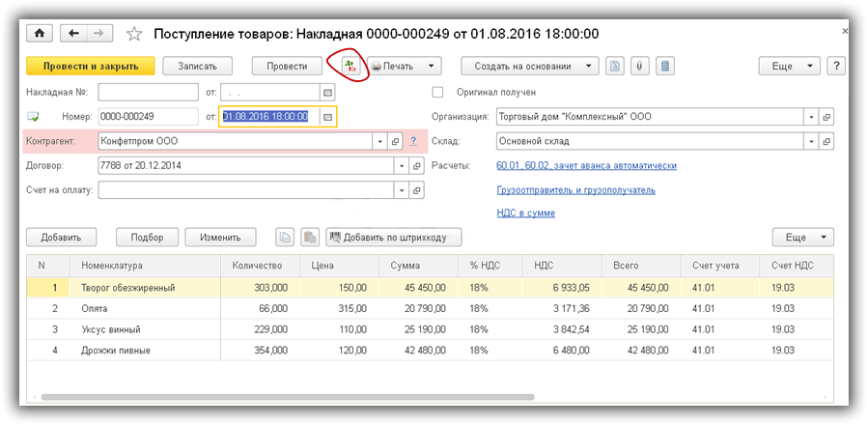The height and width of the screenshot is (425, 868).
Task: Open the Договор 7788 record form
Action: click(x=417, y=166)
